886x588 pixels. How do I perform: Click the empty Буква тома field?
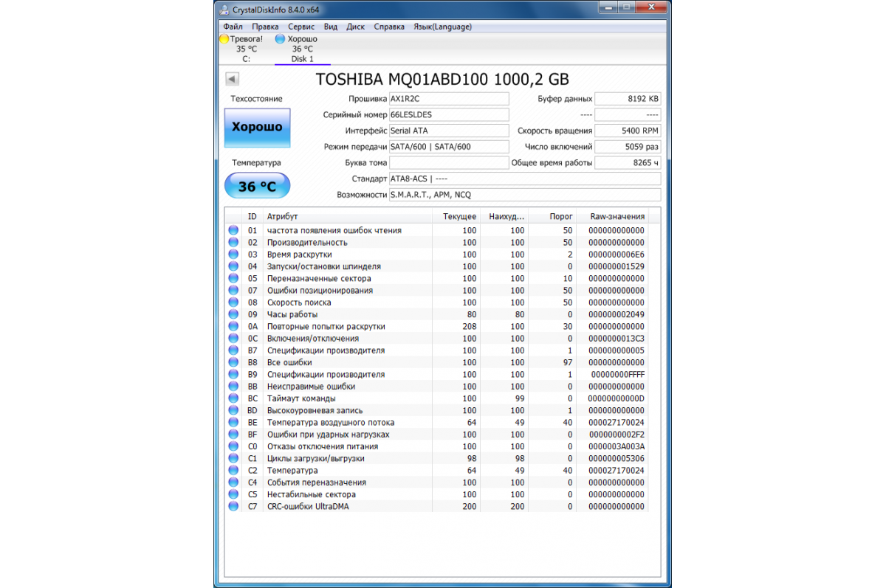pyautogui.click(x=449, y=162)
